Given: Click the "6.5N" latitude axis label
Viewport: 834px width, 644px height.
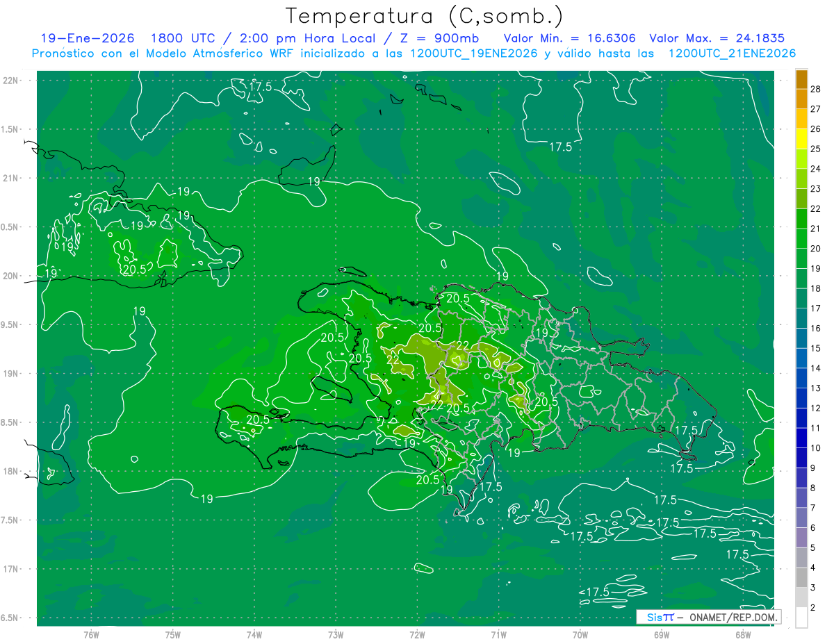Looking at the screenshot, I should (x=10, y=618).
